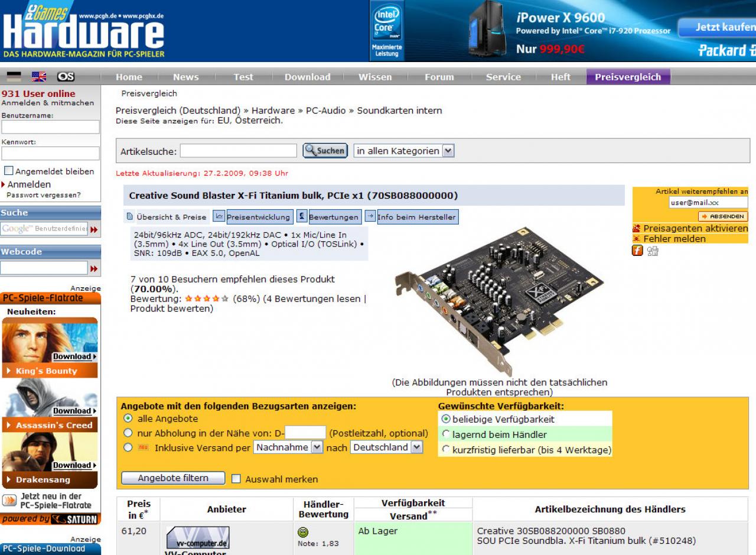The height and width of the screenshot is (555, 756).
Task: Open the Forum menu item
Action: (x=439, y=77)
